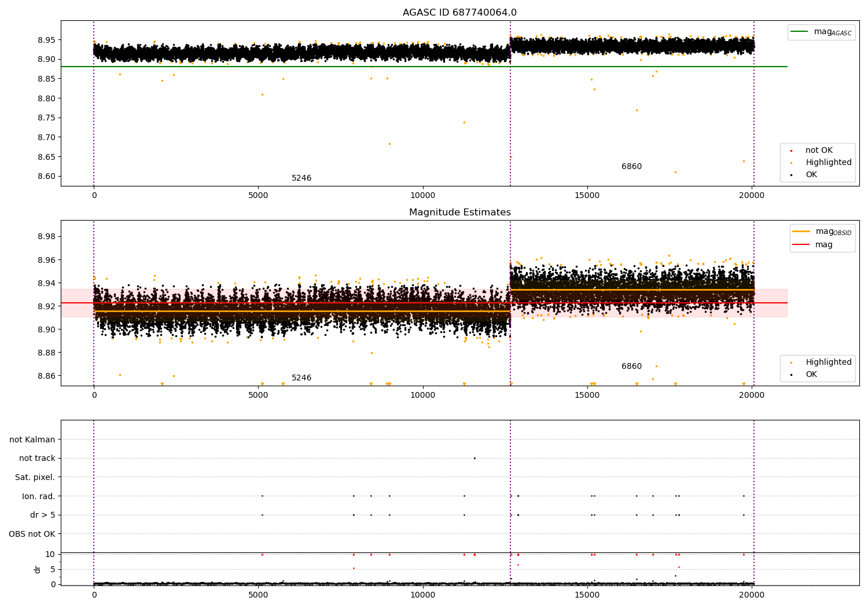Click the red 'mag' legend label in middle plot
The image size is (868, 608).
(823, 245)
